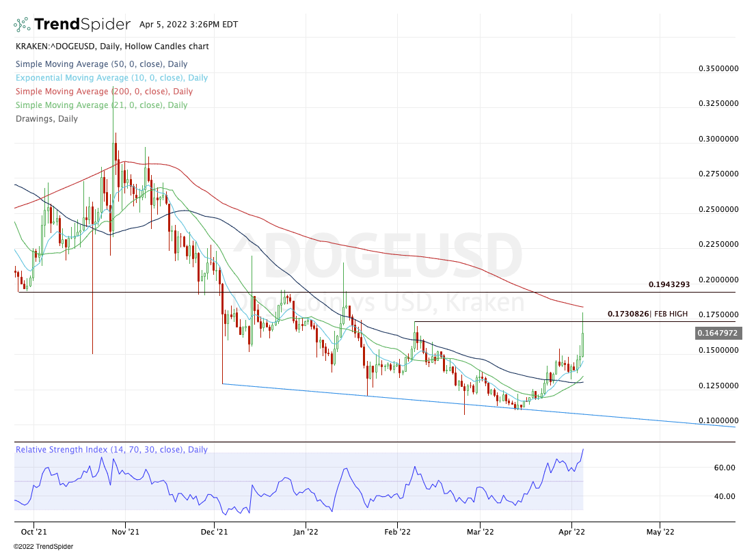This screenshot has width=756, height=553.
Task: Click the Nov '21 date label
Action: tap(125, 532)
